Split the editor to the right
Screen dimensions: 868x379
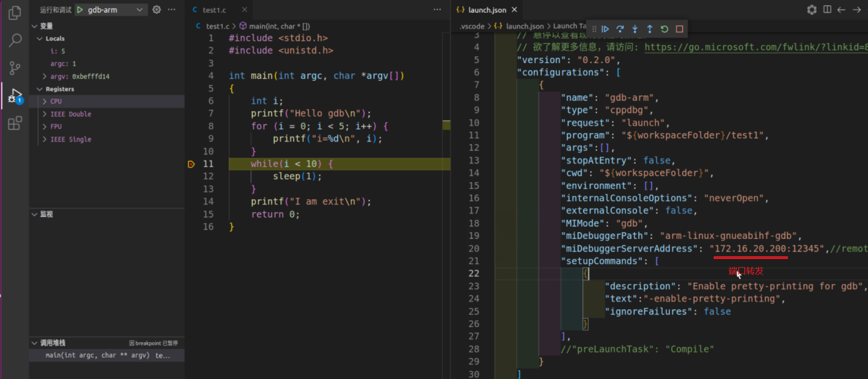click(x=827, y=10)
